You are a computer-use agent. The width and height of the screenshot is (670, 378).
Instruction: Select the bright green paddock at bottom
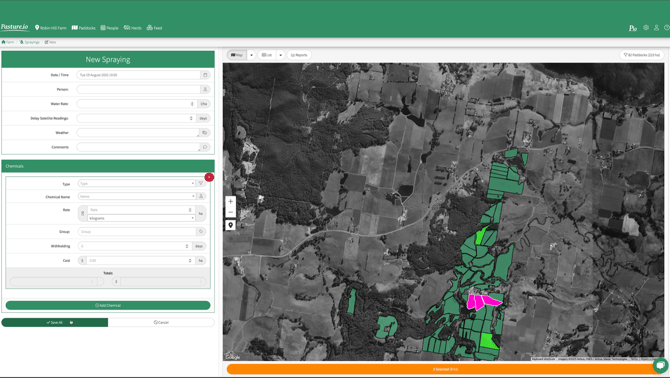tap(488, 341)
